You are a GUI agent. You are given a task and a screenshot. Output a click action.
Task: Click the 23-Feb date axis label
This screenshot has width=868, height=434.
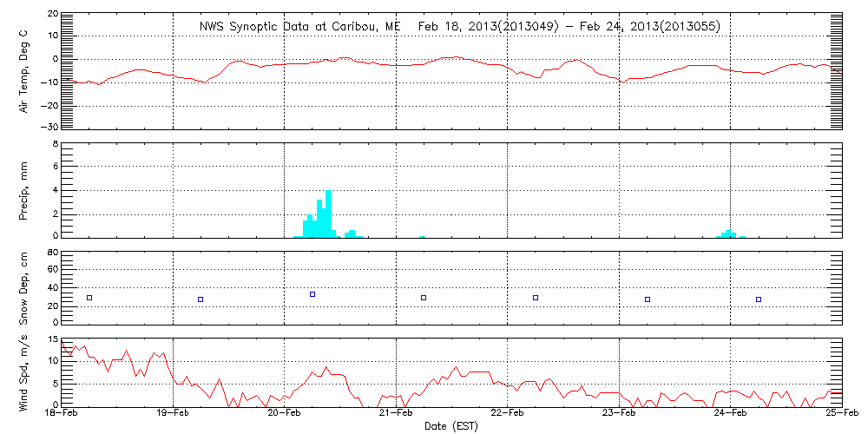619,415
